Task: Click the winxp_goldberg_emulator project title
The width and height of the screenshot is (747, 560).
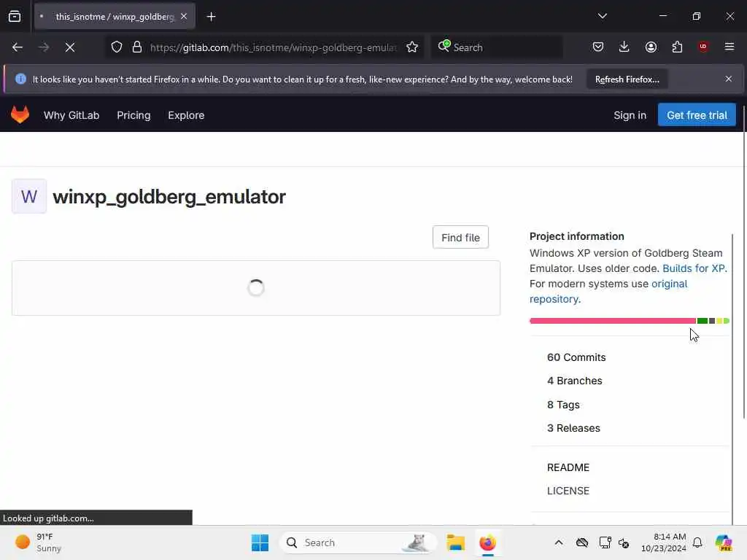Action: (169, 197)
